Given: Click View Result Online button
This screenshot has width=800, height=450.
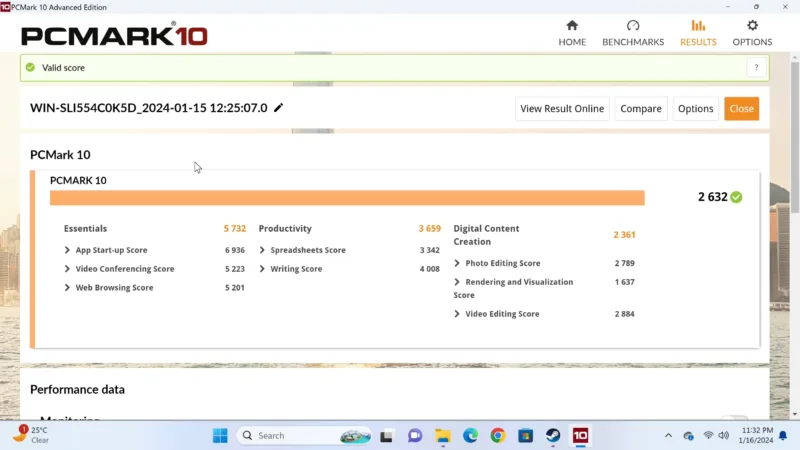Looking at the screenshot, I should click(562, 109).
